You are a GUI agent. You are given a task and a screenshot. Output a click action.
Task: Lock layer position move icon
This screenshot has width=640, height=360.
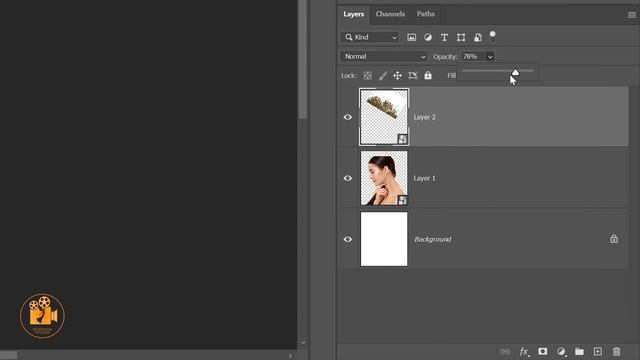[x=397, y=76]
